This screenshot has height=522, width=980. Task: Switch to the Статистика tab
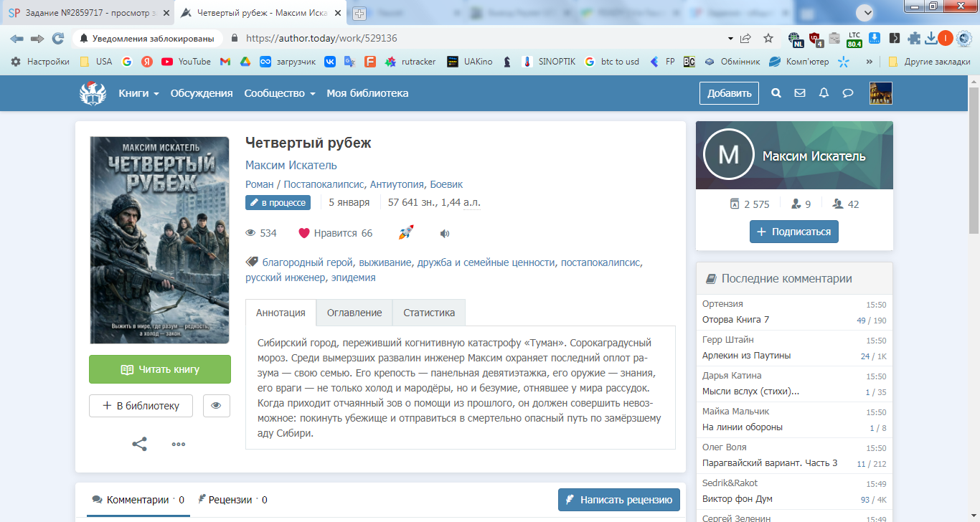click(x=429, y=313)
